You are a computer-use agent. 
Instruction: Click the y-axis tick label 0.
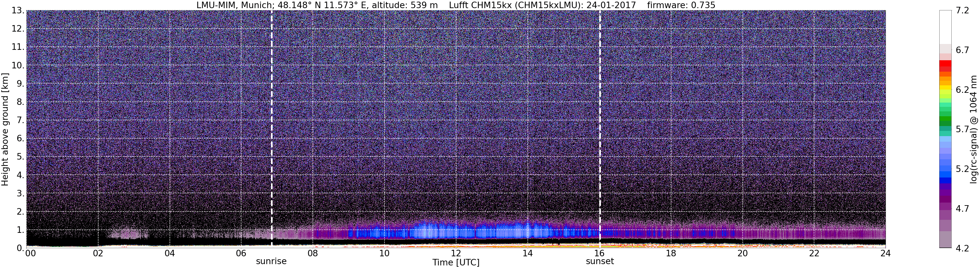(x=21, y=248)
